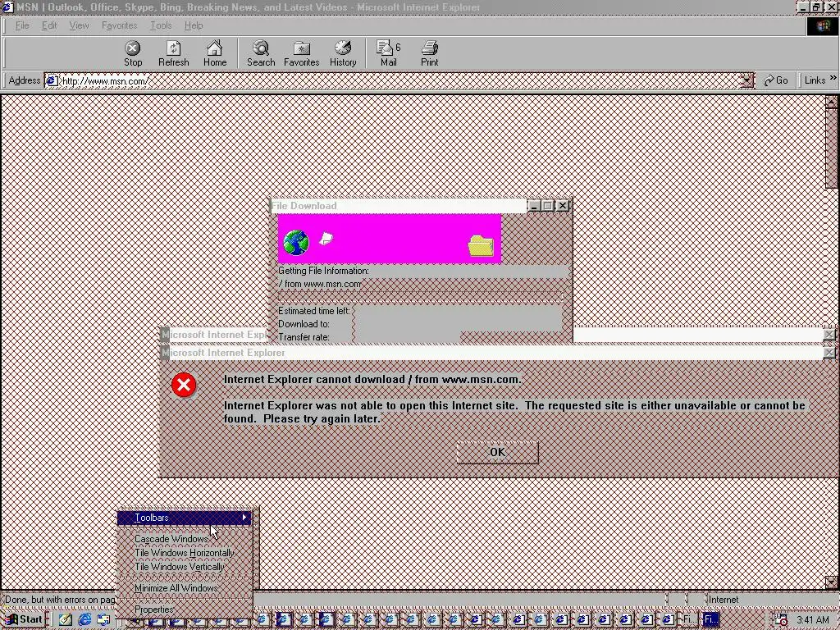Choose Minimize All Windows

coord(185,587)
